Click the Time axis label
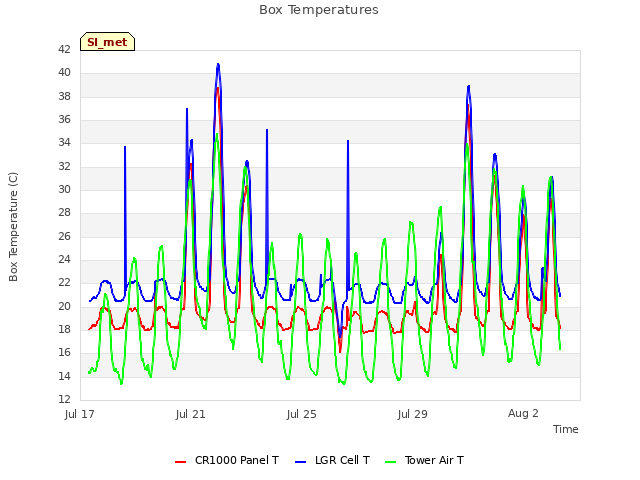Screen dimensions: 640x480 (566, 429)
